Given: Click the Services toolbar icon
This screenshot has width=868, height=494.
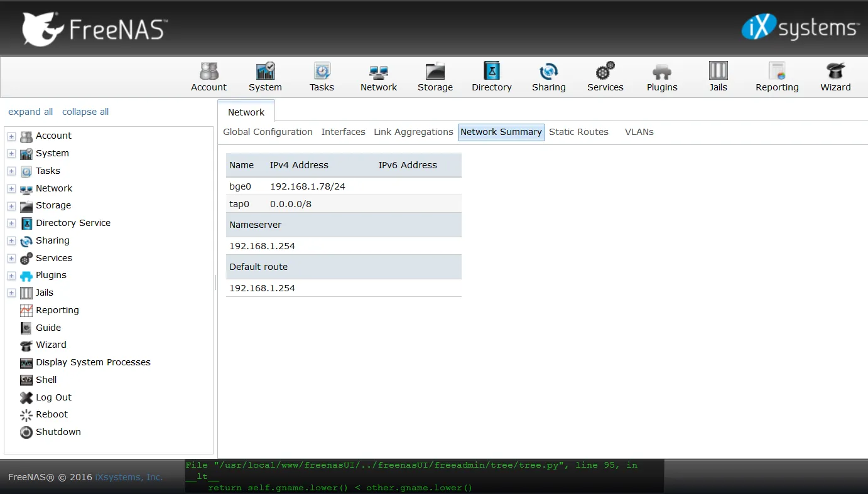Looking at the screenshot, I should click(604, 75).
